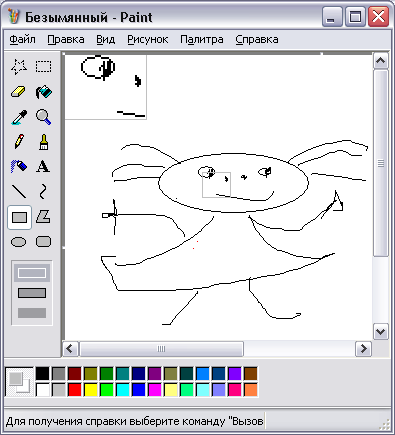Image resolution: width=395 pixels, height=435 pixels.
Task: Minimize the Paint window
Action: (x=331, y=17)
